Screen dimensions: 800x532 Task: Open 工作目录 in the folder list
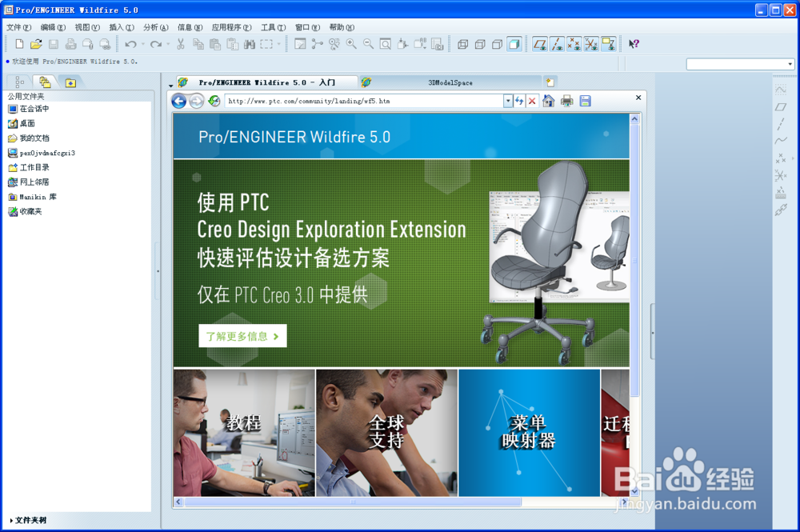[x=29, y=167]
